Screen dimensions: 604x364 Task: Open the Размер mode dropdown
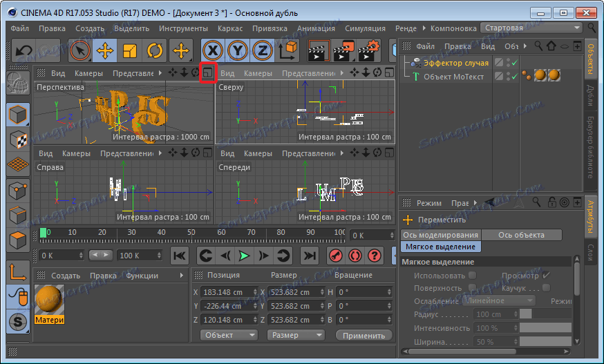[x=296, y=335]
